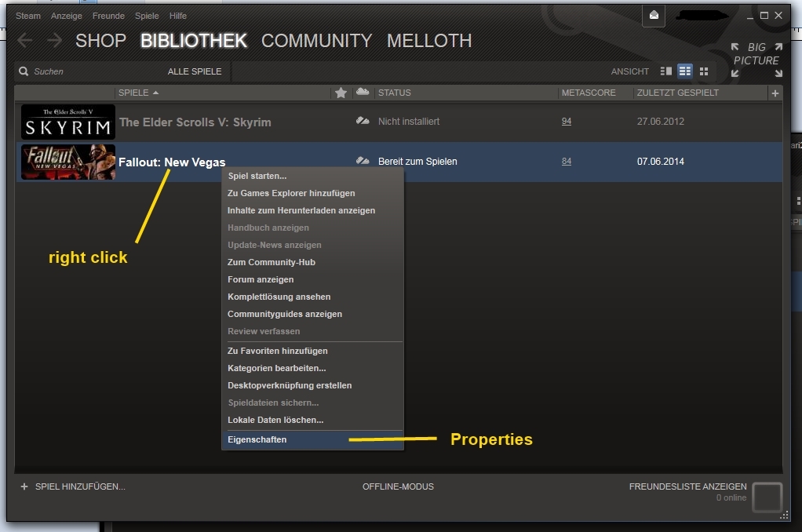Choose Lokale Daten löschen
The image size is (802, 532).
pyautogui.click(x=312, y=420)
